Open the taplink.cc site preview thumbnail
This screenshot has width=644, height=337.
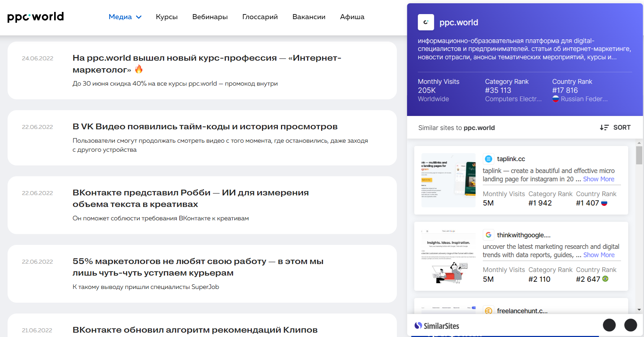(x=448, y=180)
